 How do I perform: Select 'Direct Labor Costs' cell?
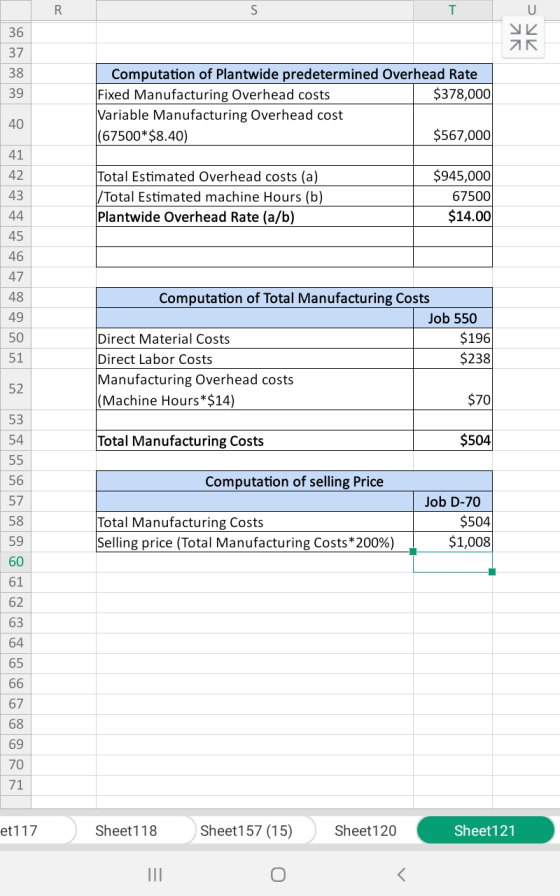[255, 359]
